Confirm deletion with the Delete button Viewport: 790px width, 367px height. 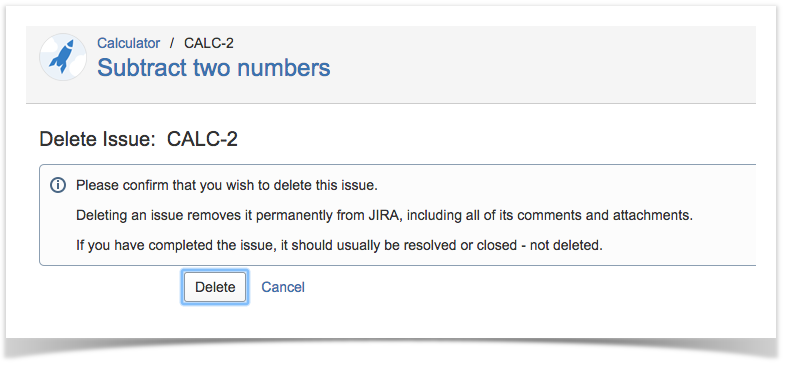click(x=215, y=287)
